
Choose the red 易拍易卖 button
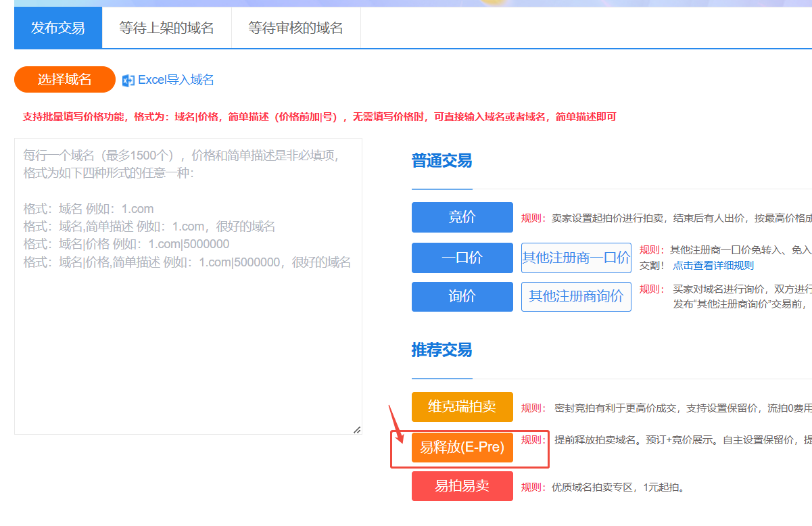click(x=462, y=486)
